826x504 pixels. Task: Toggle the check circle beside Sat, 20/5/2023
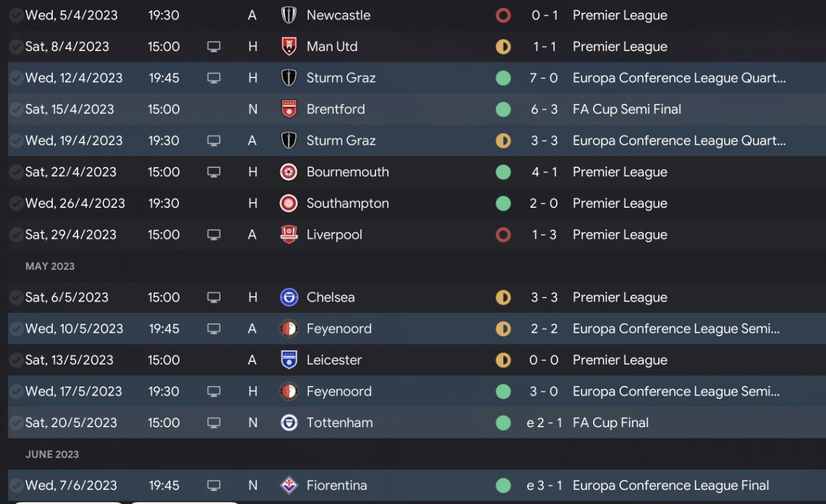[15, 423]
